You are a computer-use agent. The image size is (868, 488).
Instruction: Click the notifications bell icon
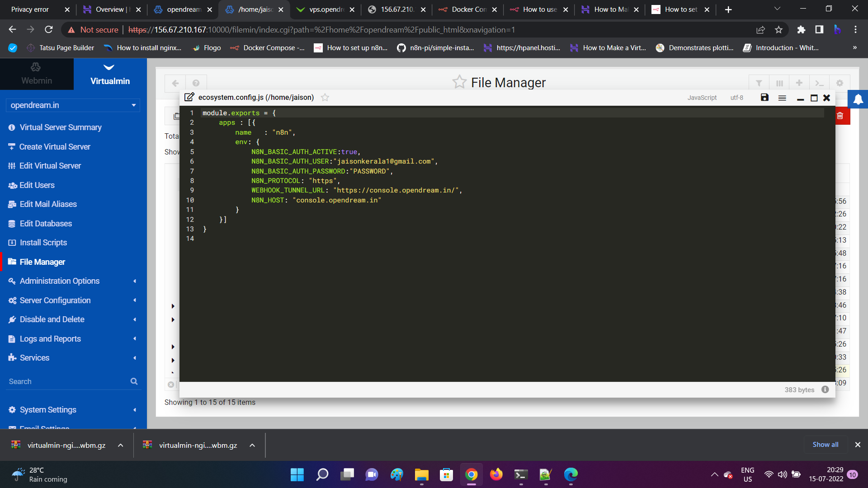858,100
